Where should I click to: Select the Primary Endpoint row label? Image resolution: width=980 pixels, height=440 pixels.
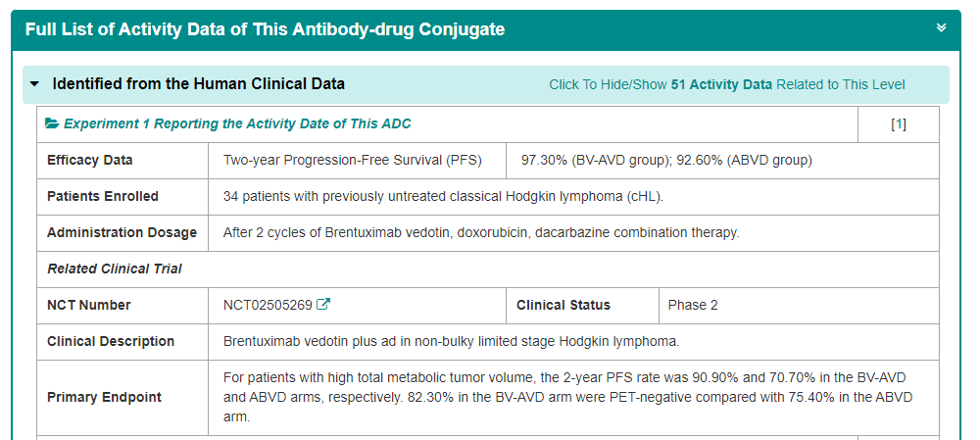tap(105, 397)
